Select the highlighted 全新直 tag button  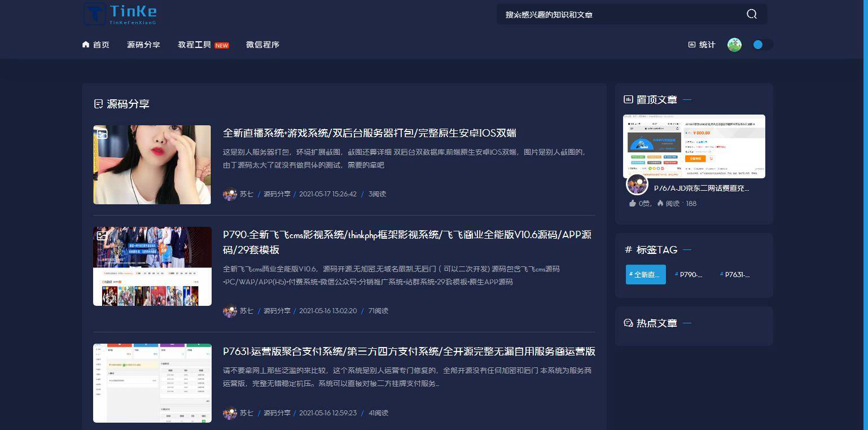[646, 274]
